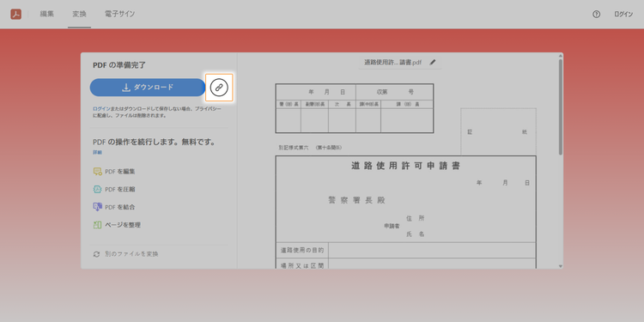Select PDF を編集 option
The width and height of the screenshot is (644, 322).
[x=120, y=172]
